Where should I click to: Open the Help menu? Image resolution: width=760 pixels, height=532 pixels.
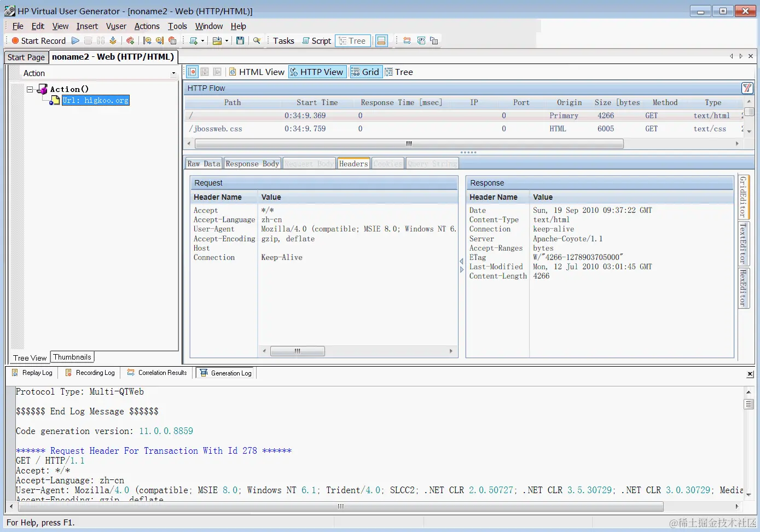click(238, 26)
